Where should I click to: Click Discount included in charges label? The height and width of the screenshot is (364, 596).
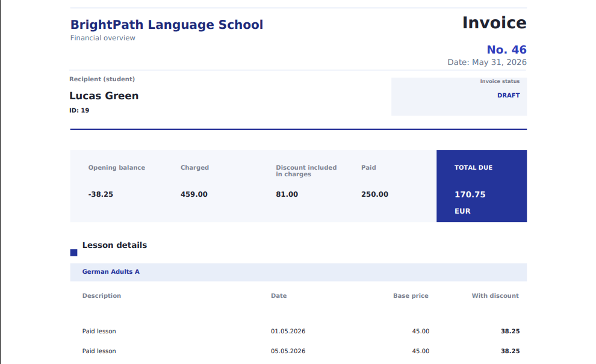pyautogui.click(x=306, y=171)
